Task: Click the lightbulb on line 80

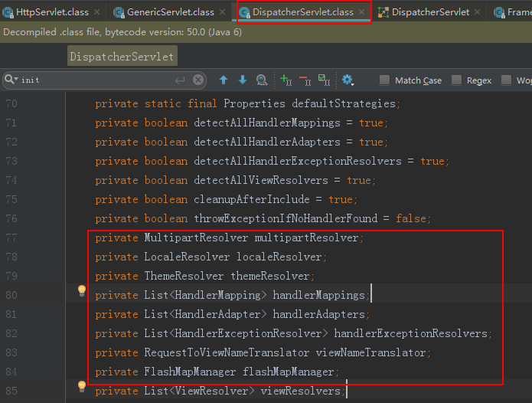Action: coord(82,291)
